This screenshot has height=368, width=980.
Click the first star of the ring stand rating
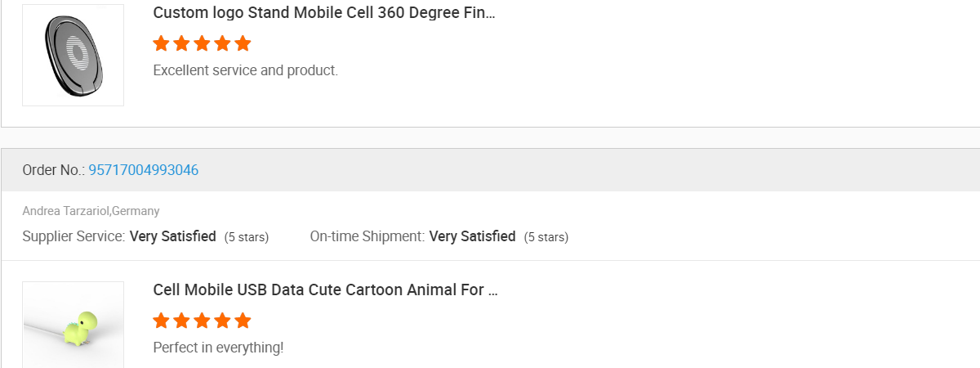[162, 43]
